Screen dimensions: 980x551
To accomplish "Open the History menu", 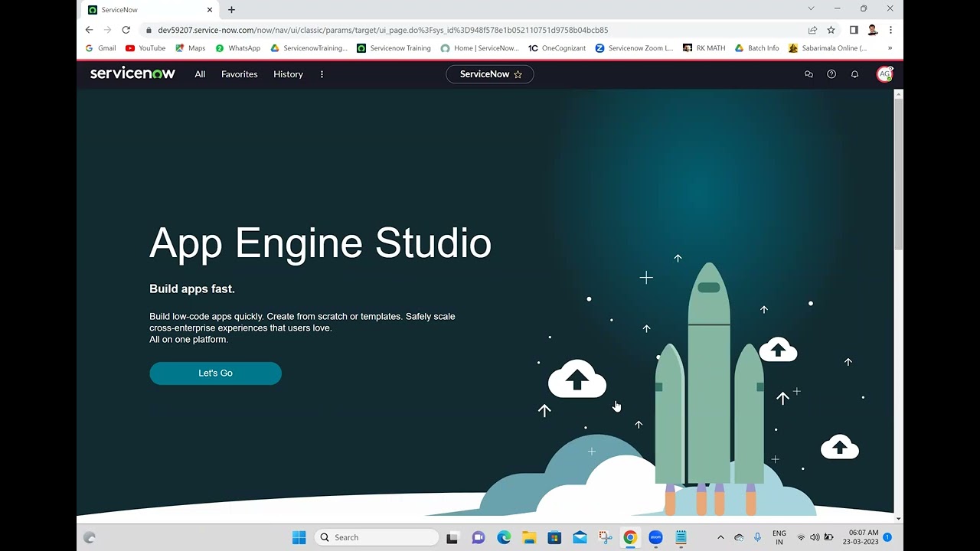I will 288,74.
